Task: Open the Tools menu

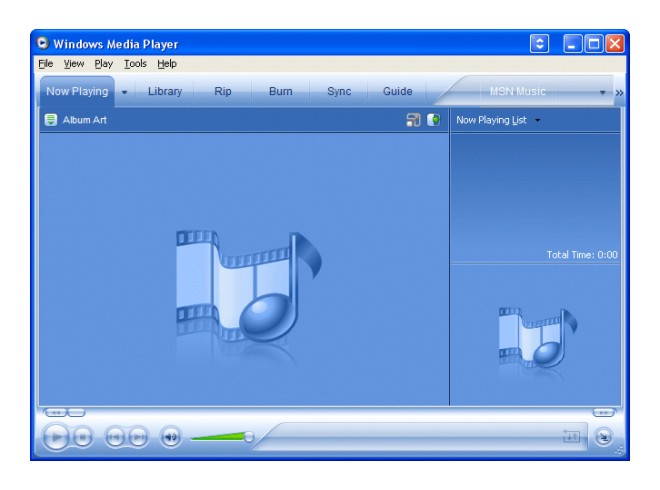Action: tap(135, 64)
